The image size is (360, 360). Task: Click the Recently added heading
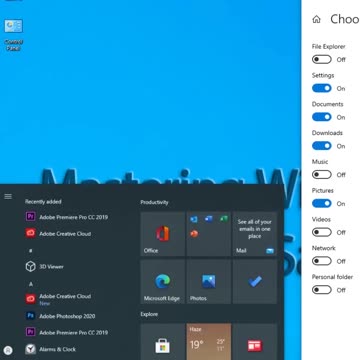[x=43, y=202]
